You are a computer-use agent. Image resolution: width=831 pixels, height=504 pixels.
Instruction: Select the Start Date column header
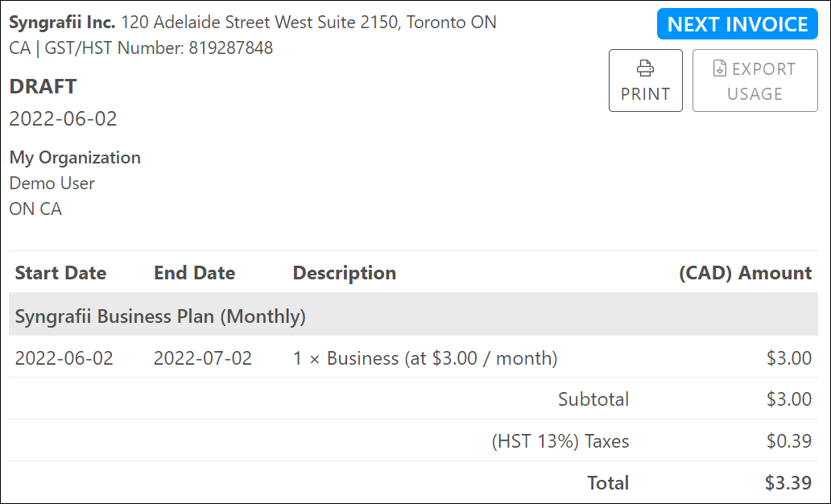point(60,273)
